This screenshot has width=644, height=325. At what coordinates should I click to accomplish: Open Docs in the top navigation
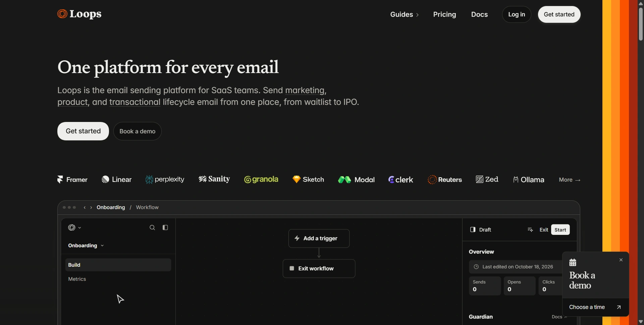(x=479, y=14)
